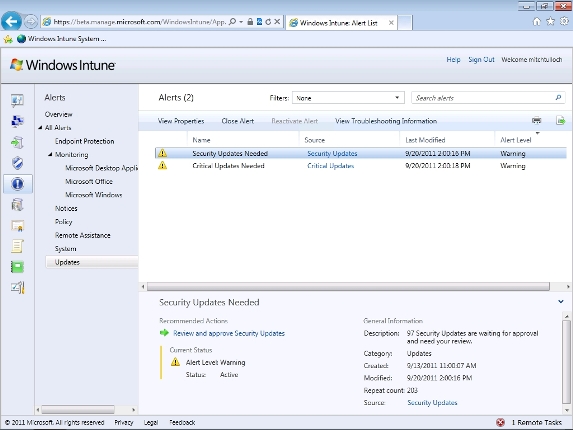Open the Policy workspace icon
This screenshot has width=573, height=430.
click(17, 246)
